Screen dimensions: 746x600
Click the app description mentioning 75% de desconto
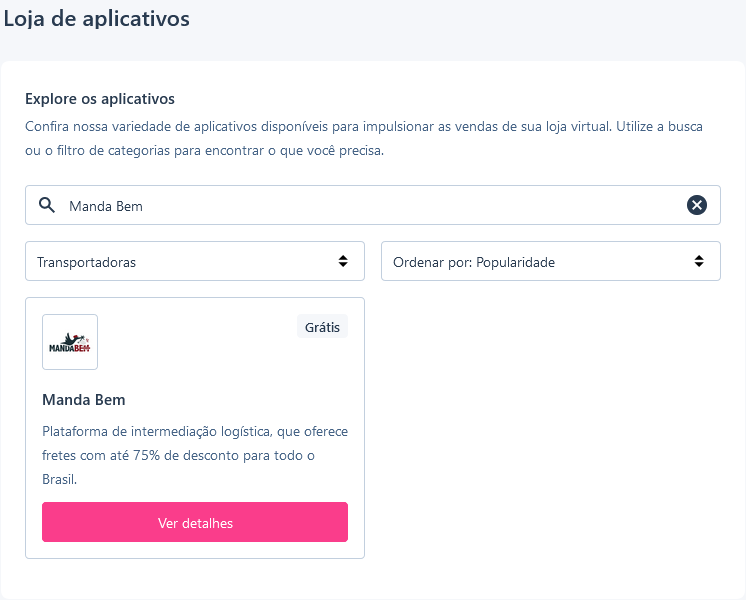click(x=195, y=455)
